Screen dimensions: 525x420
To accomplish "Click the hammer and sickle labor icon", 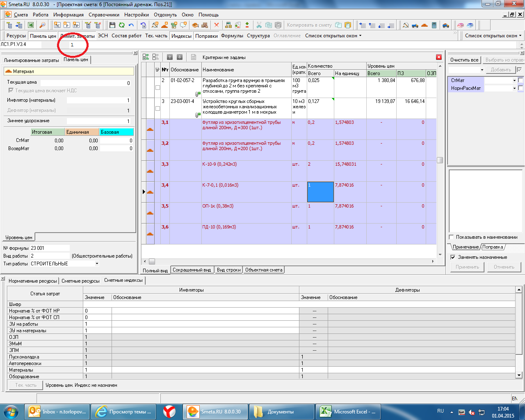I will click(405, 25).
